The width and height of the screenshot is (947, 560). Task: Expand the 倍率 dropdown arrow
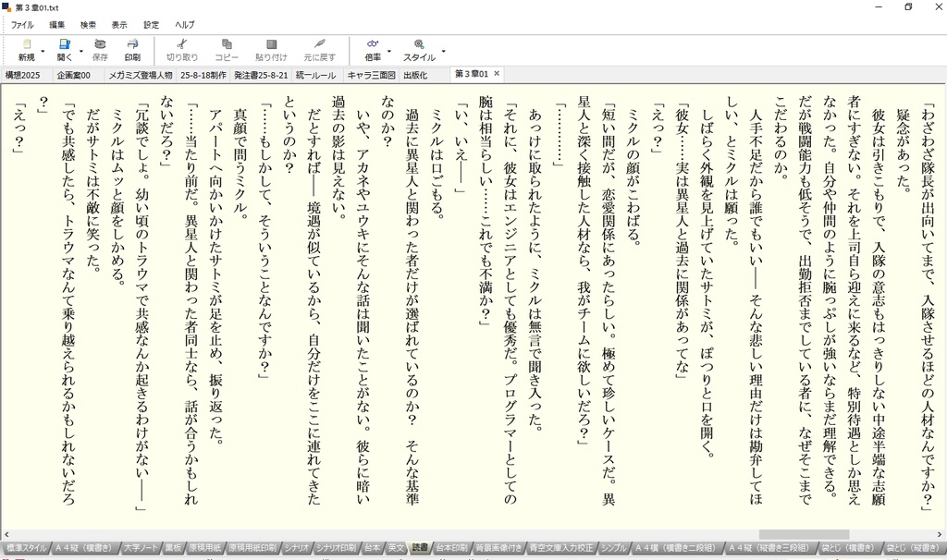[x=389, y=51]
